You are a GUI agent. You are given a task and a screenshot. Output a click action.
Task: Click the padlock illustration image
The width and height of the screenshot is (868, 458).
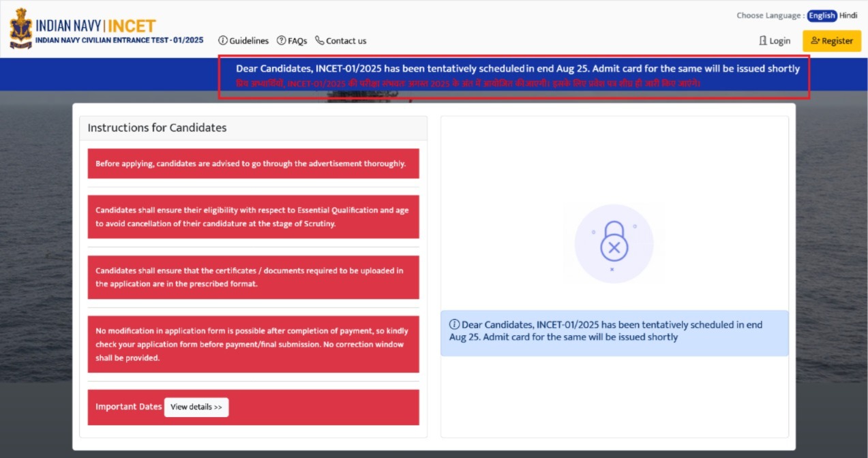(x=614, y=243)
